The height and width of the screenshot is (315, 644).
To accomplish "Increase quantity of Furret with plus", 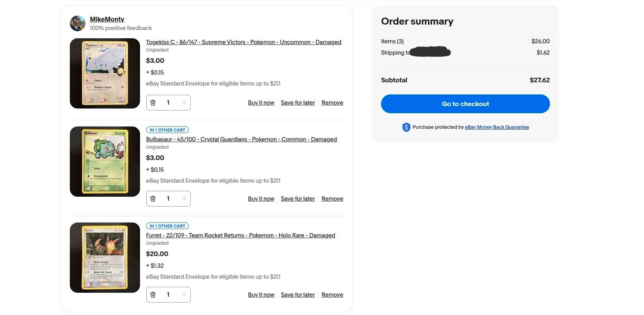I will (x=184, y=295).
